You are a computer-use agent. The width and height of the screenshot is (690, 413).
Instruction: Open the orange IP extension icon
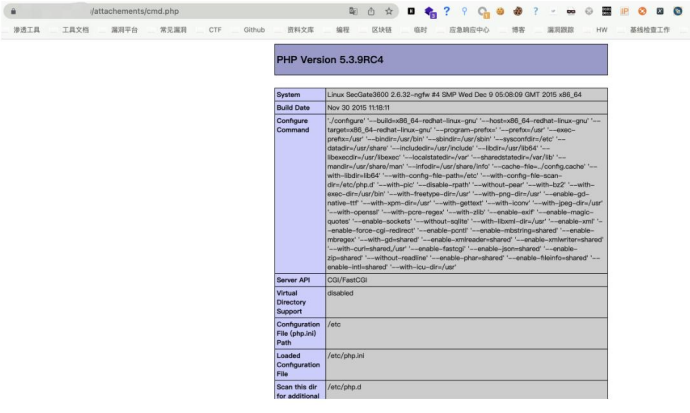pyautogui.click(x=624, y=11)
